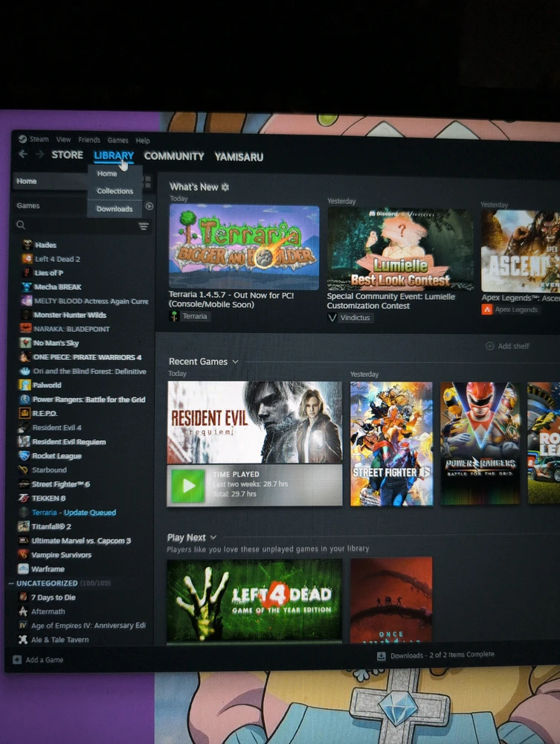Select Collections in the Library dropdown
The width and height of the screenshot is (560, 744).
115,190
